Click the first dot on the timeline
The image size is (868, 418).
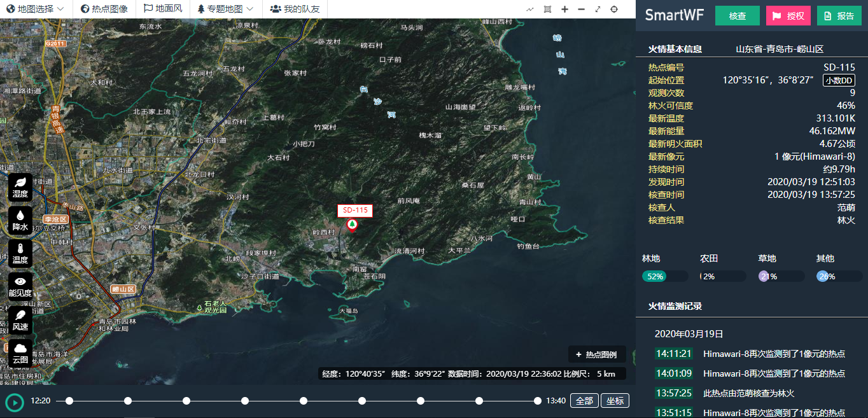[69, 401]
